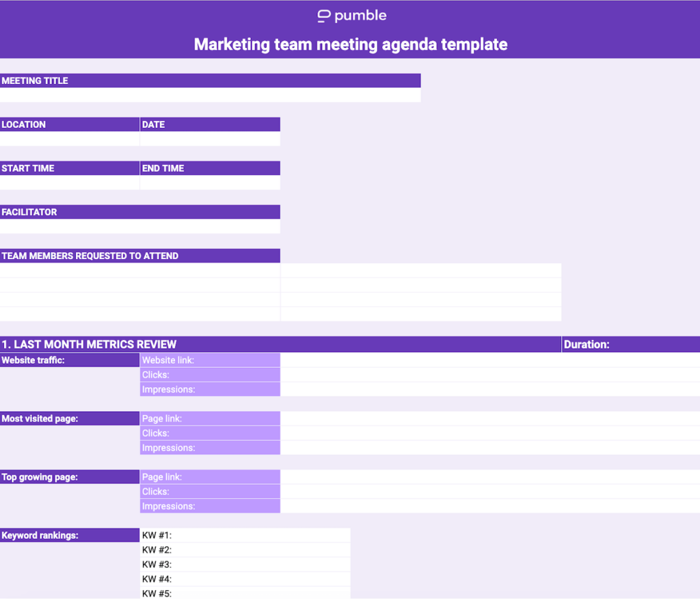Select the Duration field

629,344
